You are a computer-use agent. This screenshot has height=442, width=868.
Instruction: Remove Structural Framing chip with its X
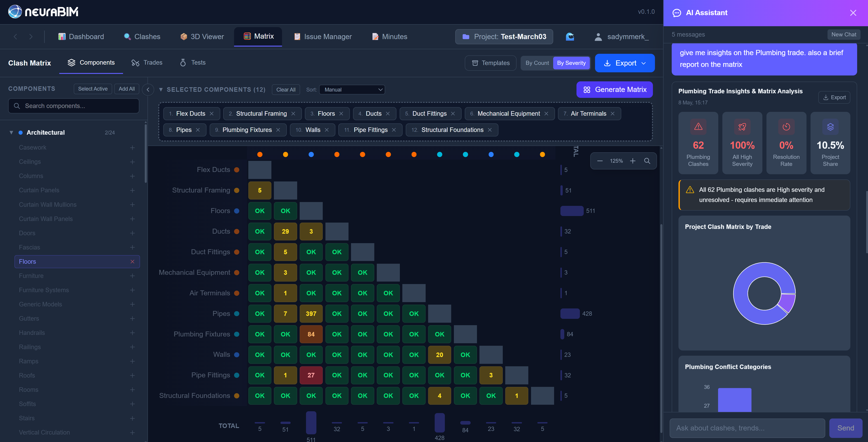point(293,114)
